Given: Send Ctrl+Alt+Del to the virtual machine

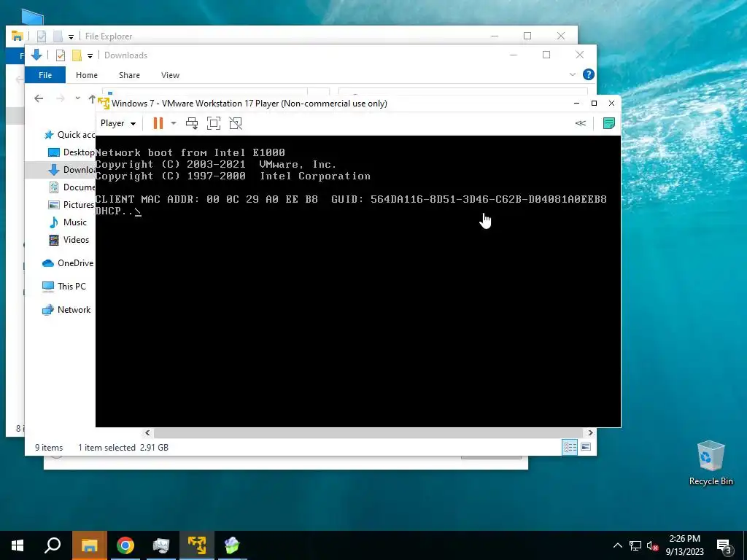Looking at the screenshot, I should click(x=192, y=123).
